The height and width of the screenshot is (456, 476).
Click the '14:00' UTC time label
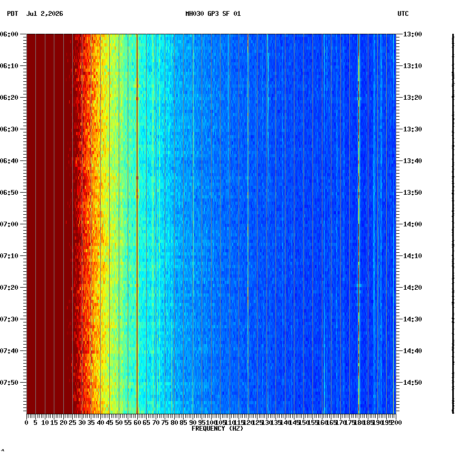pyautogui.click(x=413, y=224)
